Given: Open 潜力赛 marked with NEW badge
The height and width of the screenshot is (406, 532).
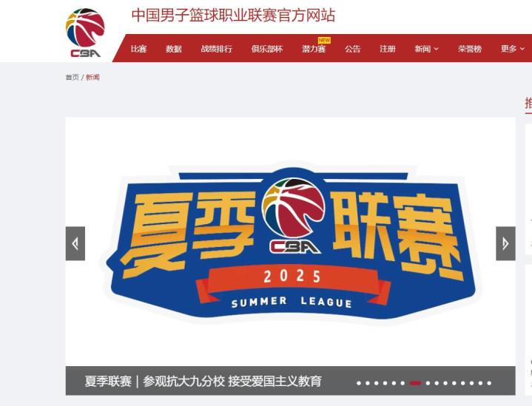Looking at the screenshot, I should [314, 49].
